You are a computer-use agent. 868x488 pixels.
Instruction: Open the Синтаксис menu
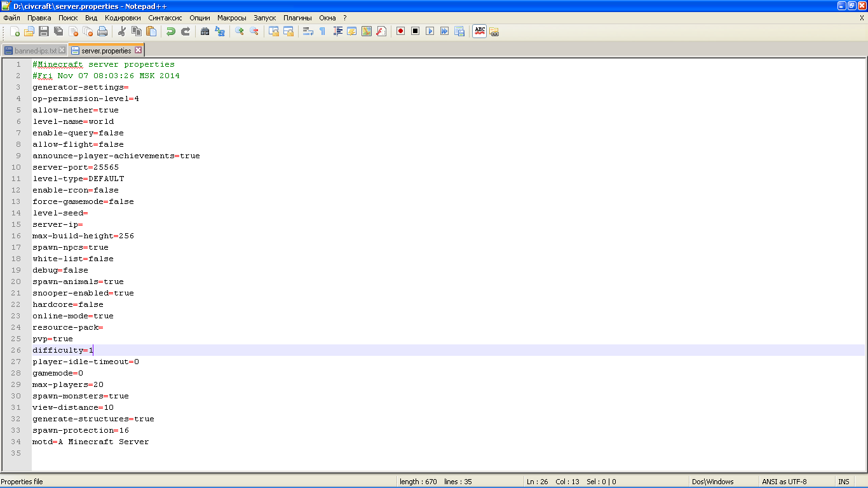coord(165,18)
